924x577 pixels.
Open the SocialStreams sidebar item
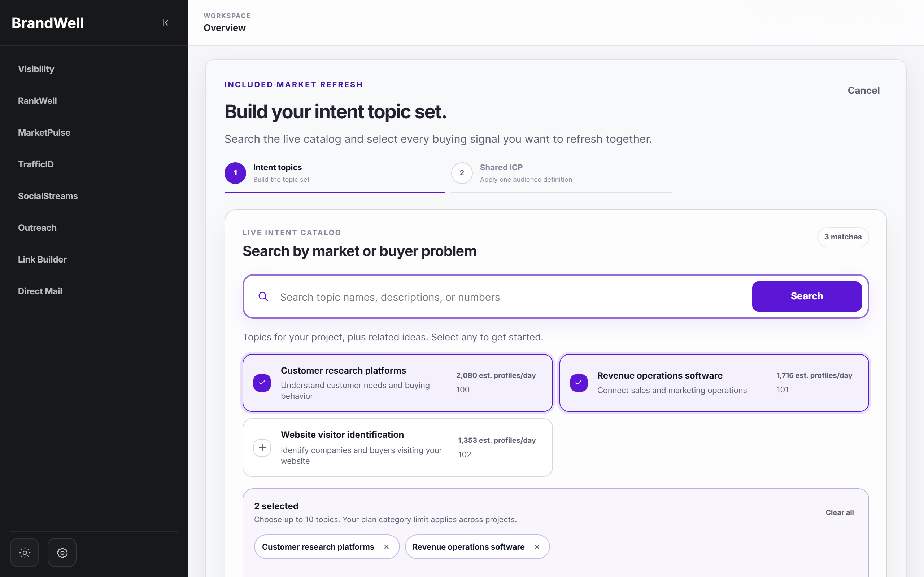click(48, 196)
